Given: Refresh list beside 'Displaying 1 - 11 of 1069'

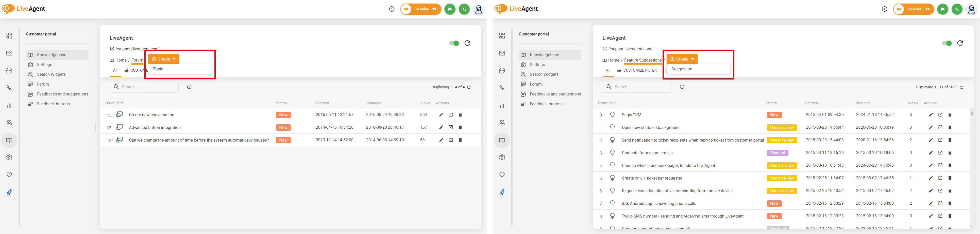Looking at the screenshot, I should pyautogui.click(x=961, y=87).
